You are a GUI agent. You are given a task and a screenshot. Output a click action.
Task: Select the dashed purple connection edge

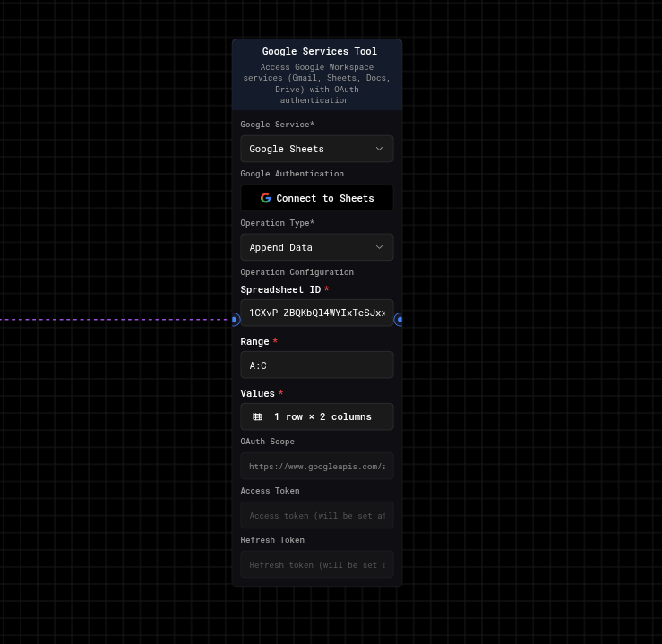(114, 320)
